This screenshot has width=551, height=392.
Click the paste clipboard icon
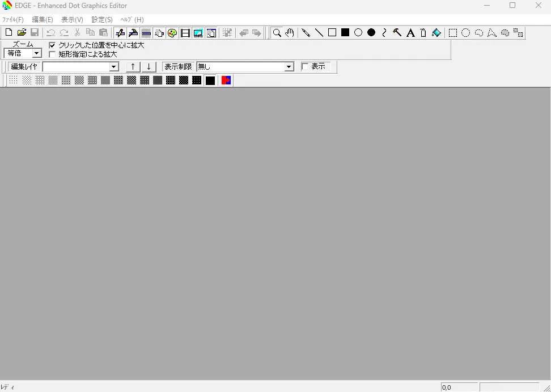(103, 33)
